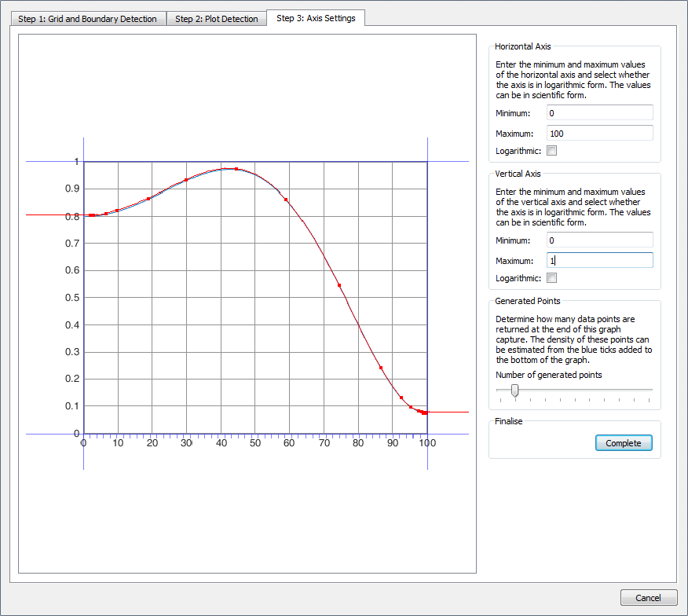688x616 pixels.
Task: Open the Step 2: Plot Detection tab
Action: (x=216, y=19)
